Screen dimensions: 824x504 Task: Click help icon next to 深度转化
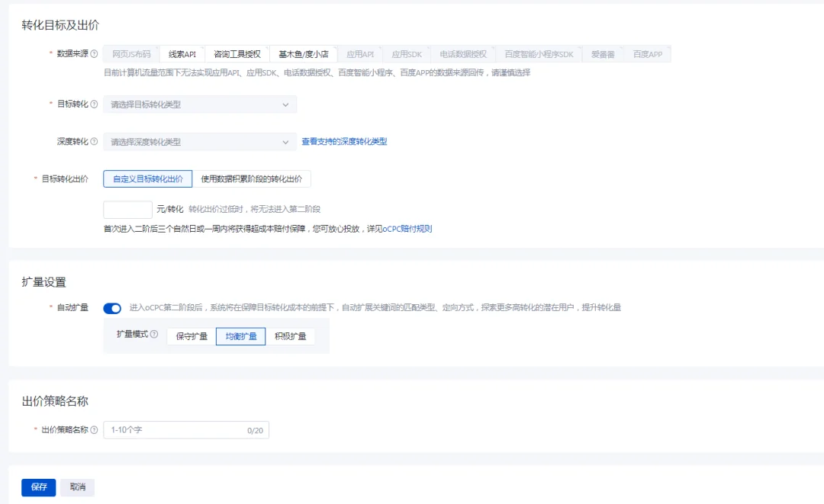coord(94,141)
